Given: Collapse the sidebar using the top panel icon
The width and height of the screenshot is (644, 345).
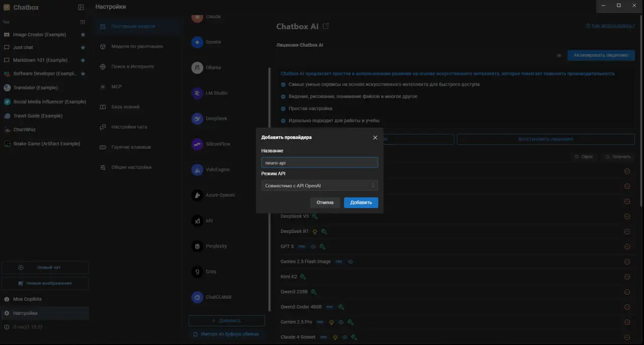Looking at the screenshot, I should pyautogui.click(x=81, y=8).
